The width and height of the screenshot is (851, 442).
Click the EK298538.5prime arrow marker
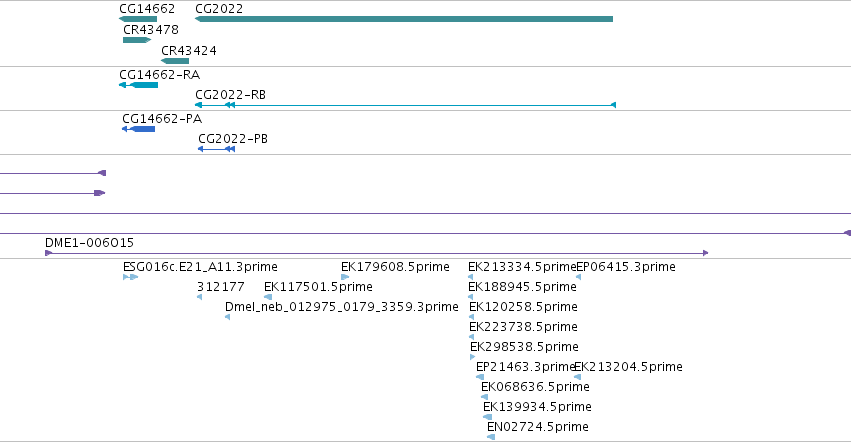pyautogui.click(x=473, y=357)
